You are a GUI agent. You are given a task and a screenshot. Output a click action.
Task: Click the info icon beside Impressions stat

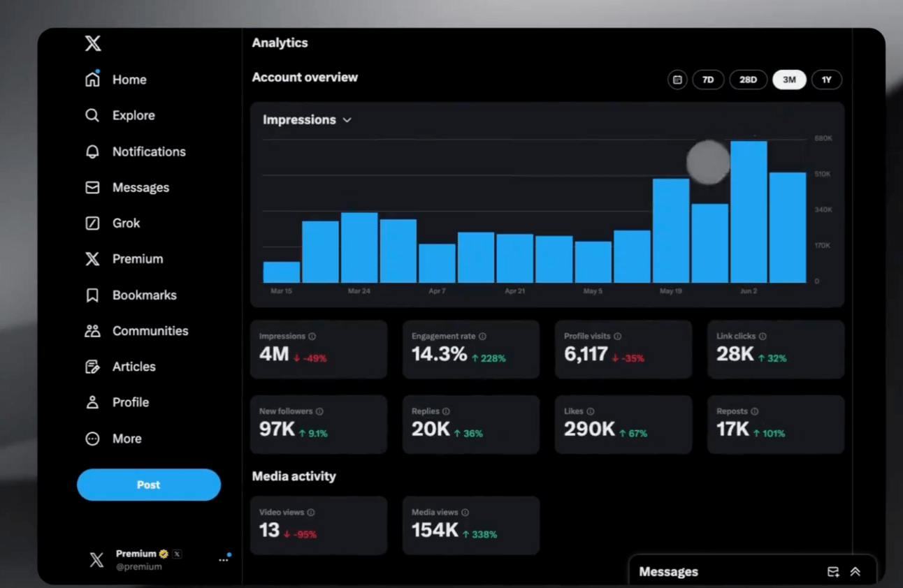point(312,337)
